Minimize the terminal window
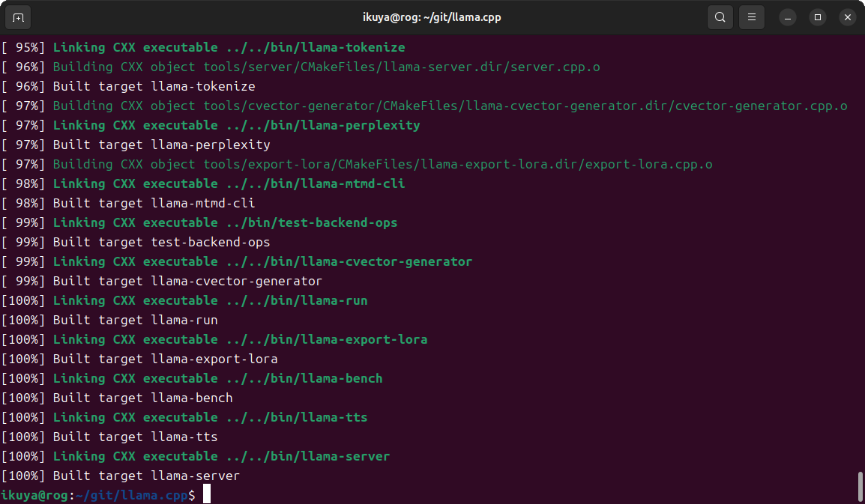The image size is (865, 504). (788, 18)
